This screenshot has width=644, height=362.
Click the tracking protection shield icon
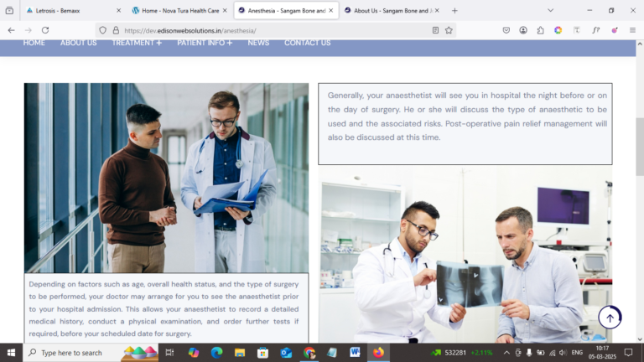click(x=102, y=30)
